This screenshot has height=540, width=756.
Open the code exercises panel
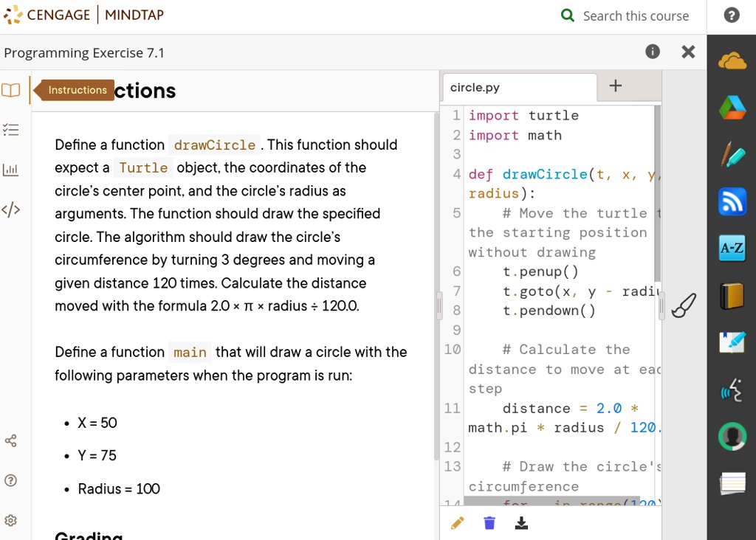[x=10, y=210]
